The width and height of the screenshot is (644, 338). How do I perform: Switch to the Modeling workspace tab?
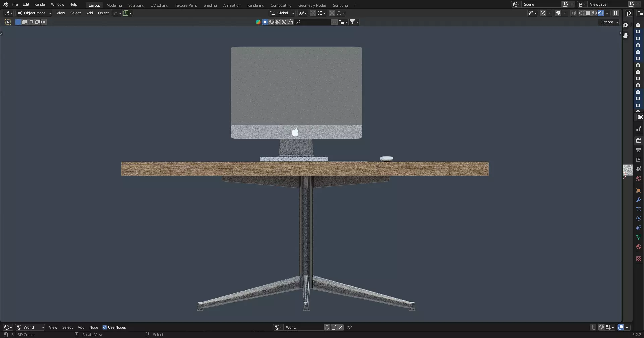(114, 5)
